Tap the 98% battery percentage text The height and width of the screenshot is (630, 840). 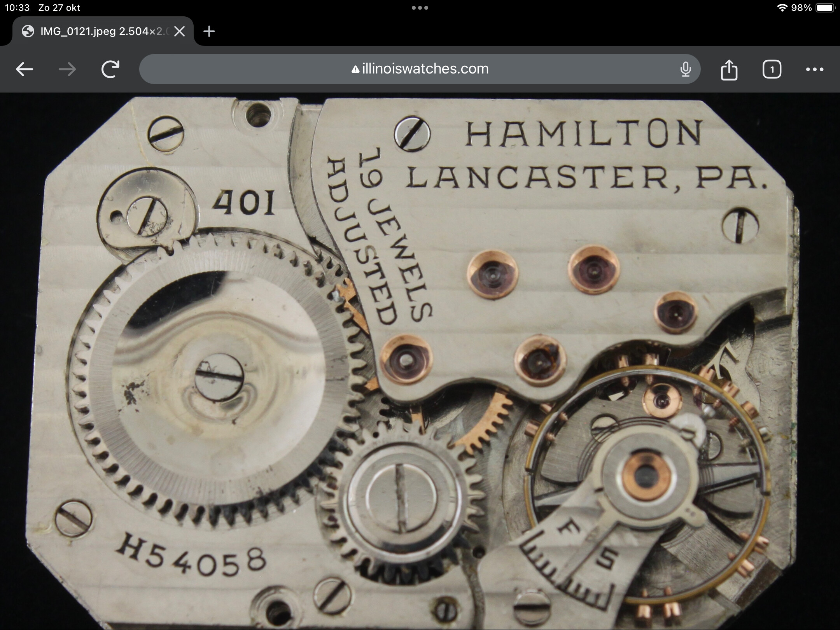tap(802, 7)
